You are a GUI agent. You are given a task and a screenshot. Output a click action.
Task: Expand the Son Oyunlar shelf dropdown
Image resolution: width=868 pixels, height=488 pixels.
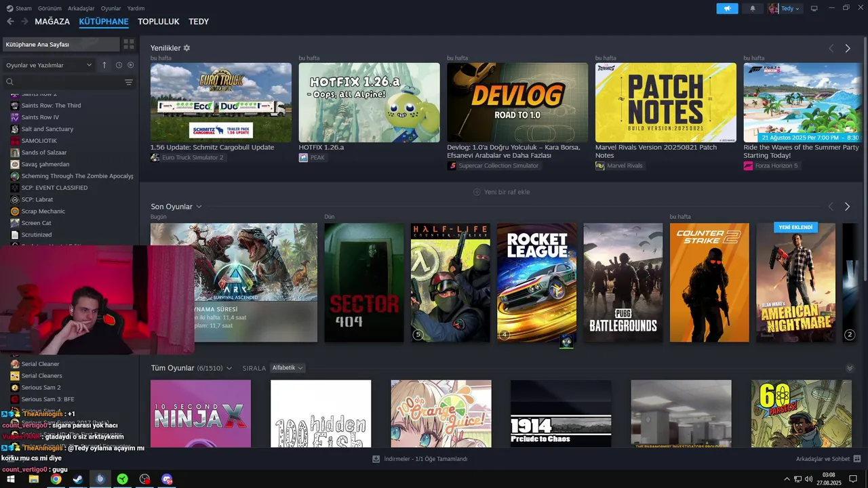199,206
